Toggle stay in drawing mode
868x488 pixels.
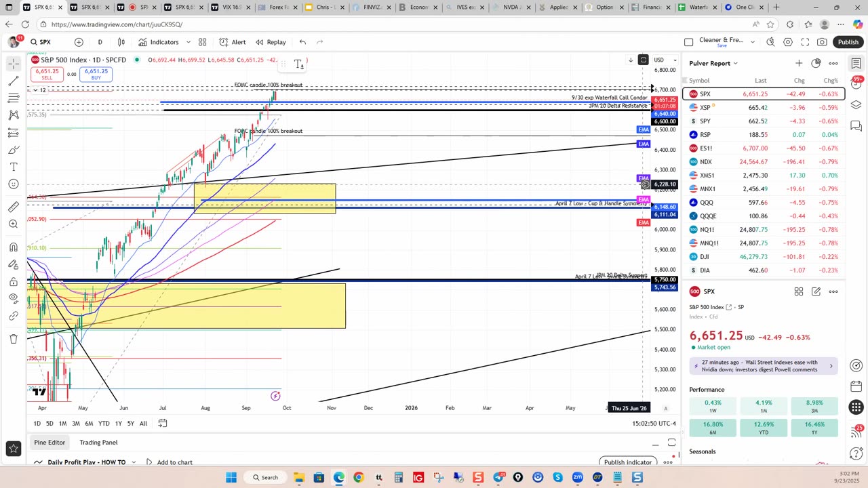click(x=14, y=264)
